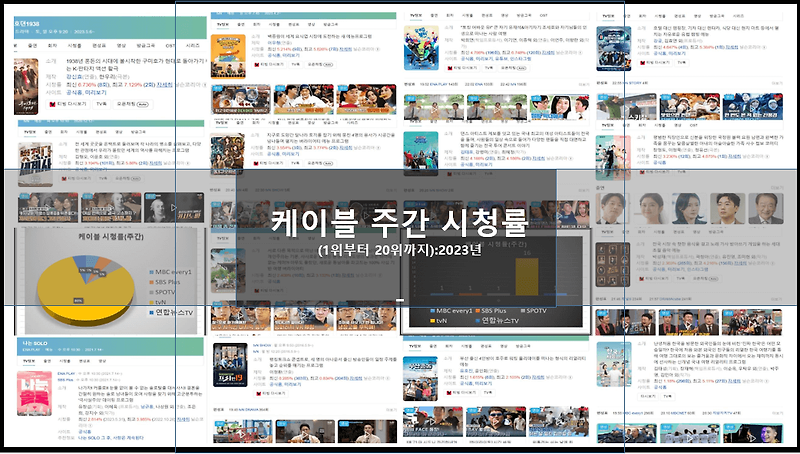Click SPOTV in the bar chart legend

533,311
